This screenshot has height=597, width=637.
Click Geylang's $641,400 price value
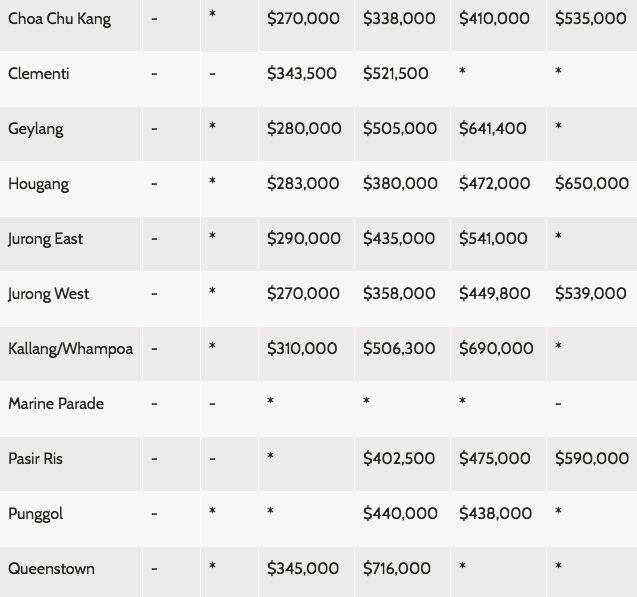pos(493,129)
